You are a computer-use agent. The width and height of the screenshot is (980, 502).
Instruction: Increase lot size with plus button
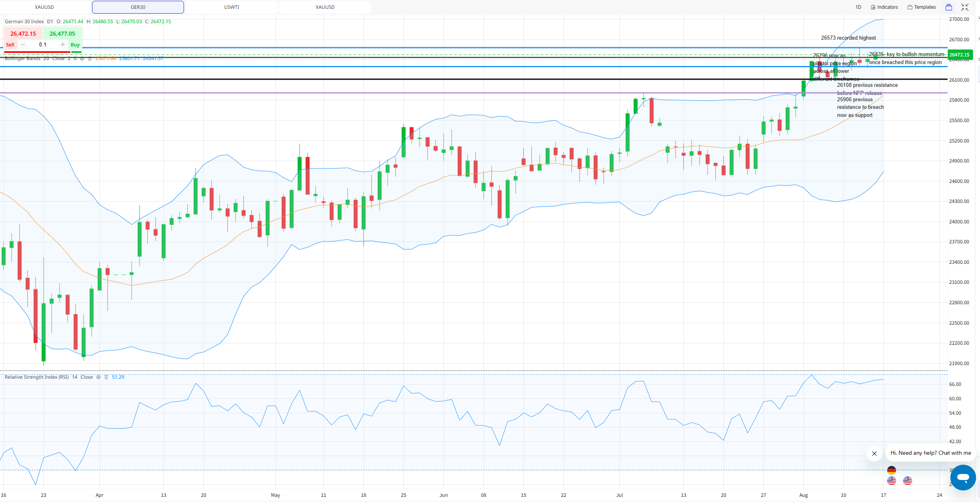pyautogui.click(x=63, y=44)
